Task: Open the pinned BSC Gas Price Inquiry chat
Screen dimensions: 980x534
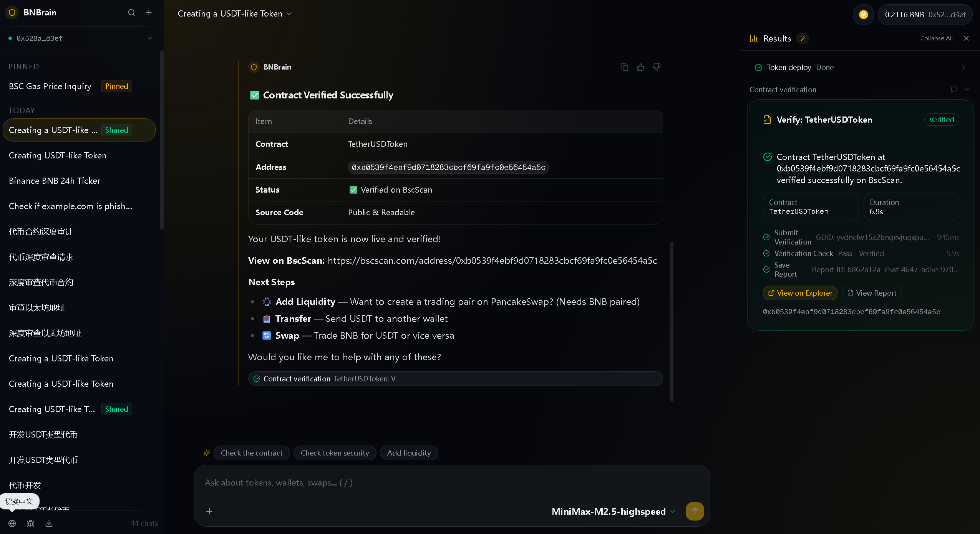Action: pyautogui.click(x=50, y=86)
